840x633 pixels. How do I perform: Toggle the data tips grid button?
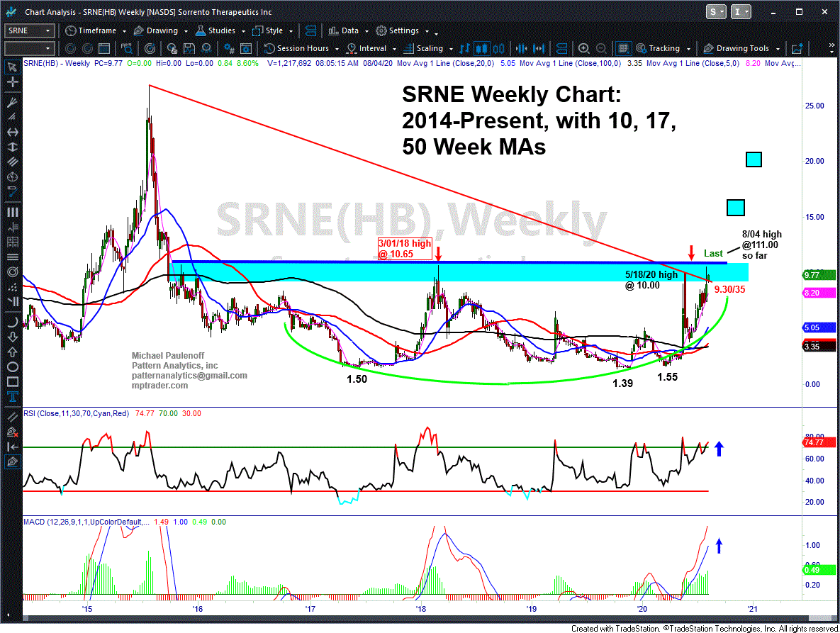click(622, 49)
